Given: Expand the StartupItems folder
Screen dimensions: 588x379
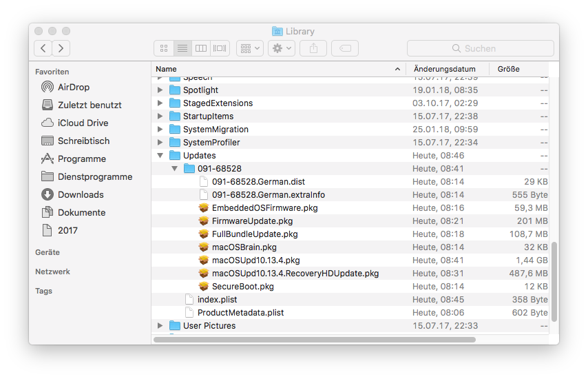Looking at the screenshot, I should (160, 116).
